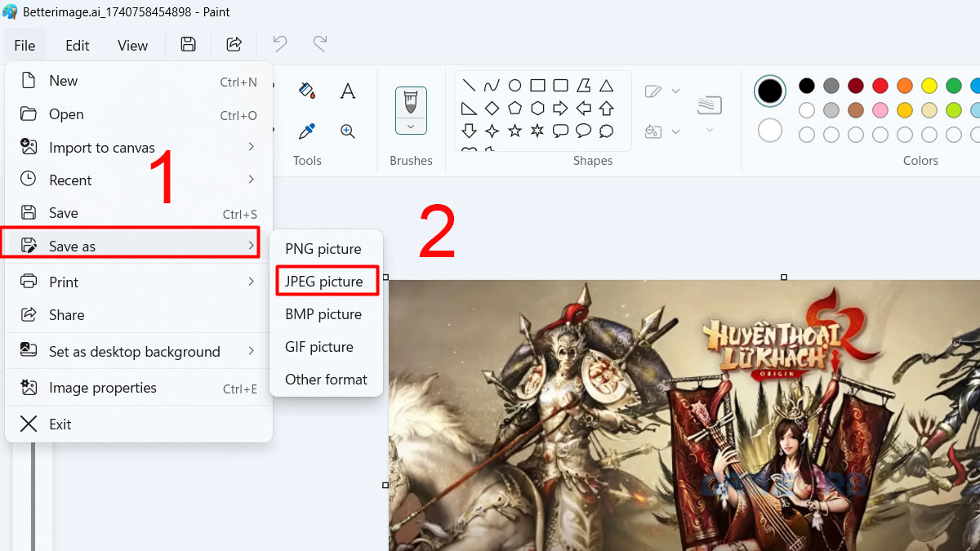This screenshot has width=980, height=551.
Task: Choose the Rounded rectangle shape
Action: click(560, 85)
